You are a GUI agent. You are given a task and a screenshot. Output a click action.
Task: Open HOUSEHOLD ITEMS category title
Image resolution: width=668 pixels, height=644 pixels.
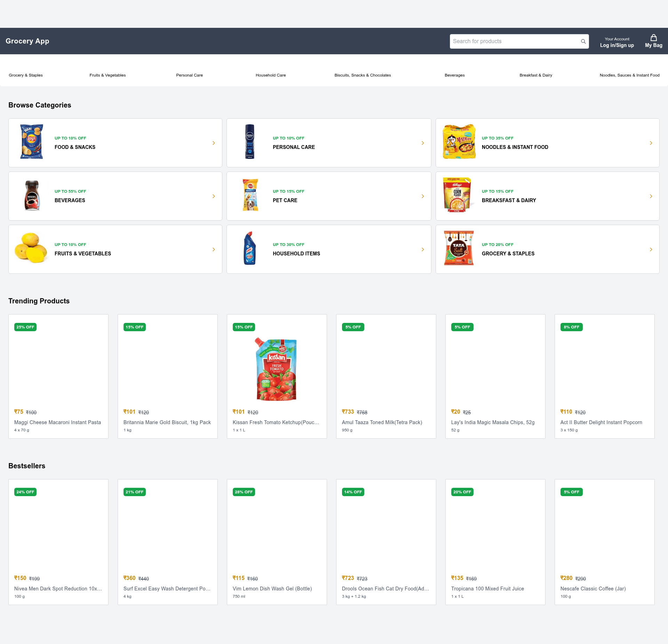pos(296,254)
